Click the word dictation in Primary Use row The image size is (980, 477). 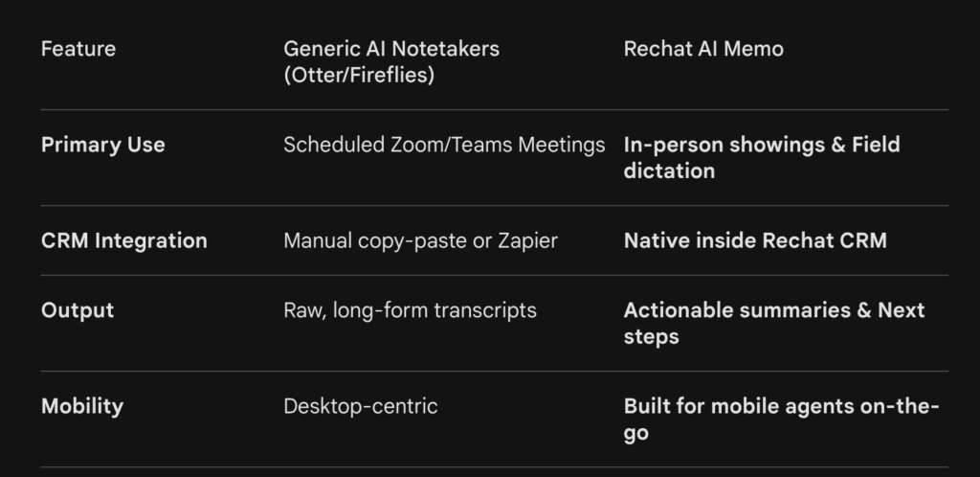coord(669,170)
